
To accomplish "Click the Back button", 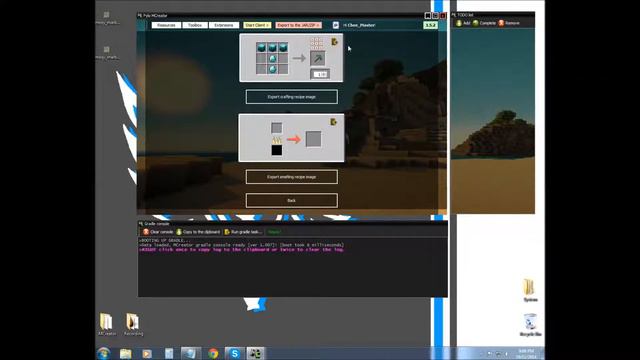I will pos(291,200).
